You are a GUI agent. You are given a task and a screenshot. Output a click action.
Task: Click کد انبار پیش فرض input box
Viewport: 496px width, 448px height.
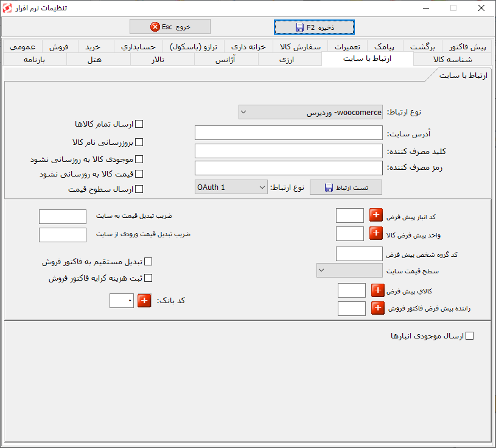[x=350, y=215]
